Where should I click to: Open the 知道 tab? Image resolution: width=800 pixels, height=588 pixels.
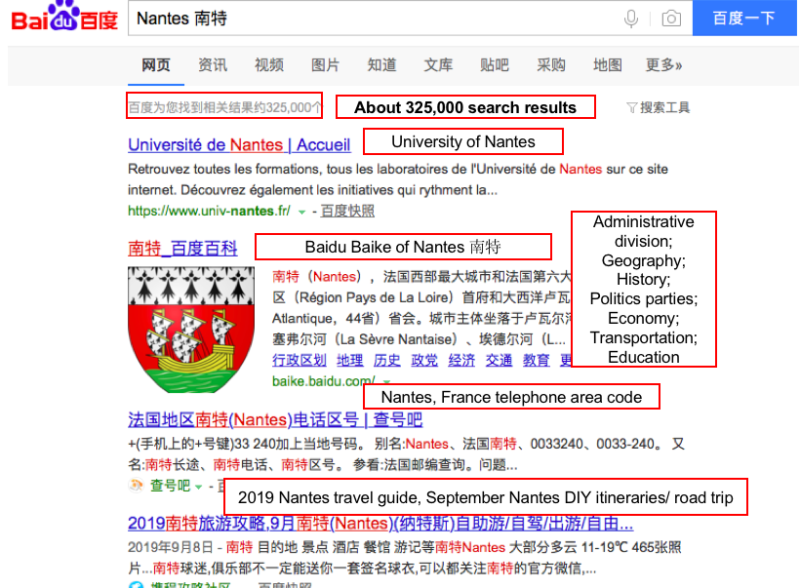382,65
